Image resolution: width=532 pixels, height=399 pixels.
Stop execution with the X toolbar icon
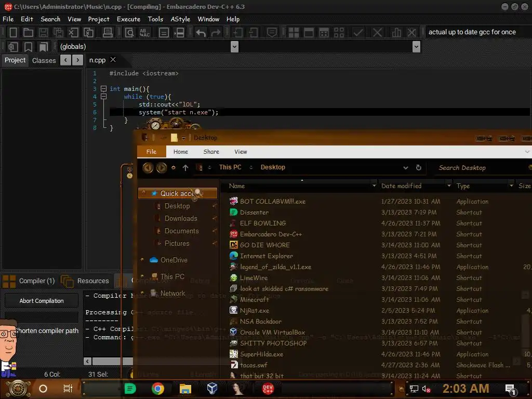(377, 33)
